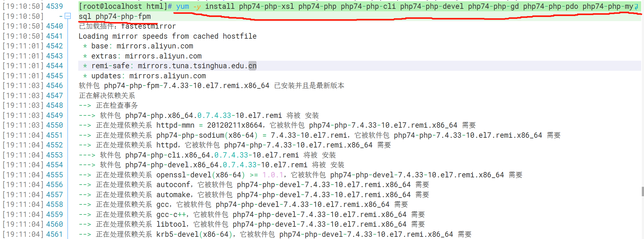This screenshot has height=239, width=644.
Task: Click line number 4548 in the gutter
Action: point(55,105)
